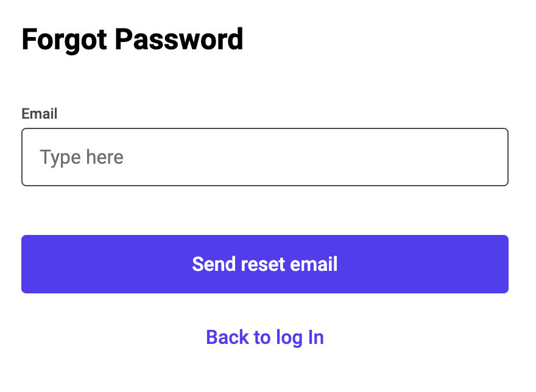
Task: Click the link below Send reset email
Action: pos(264,337)
